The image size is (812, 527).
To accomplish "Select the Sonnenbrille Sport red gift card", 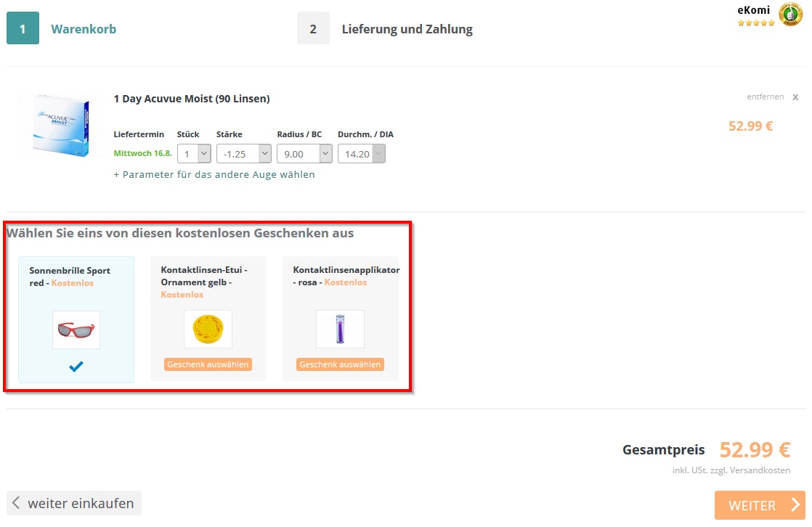I will [76, 319].
